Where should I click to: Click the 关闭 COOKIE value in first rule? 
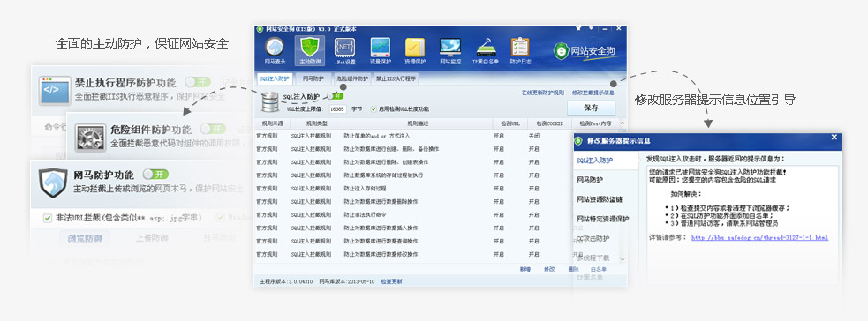point(534,135)
